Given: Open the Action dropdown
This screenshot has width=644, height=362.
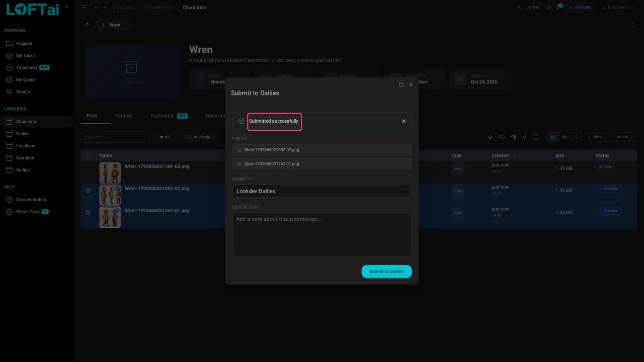Looking at the screenshot, I should click(625, 137).
